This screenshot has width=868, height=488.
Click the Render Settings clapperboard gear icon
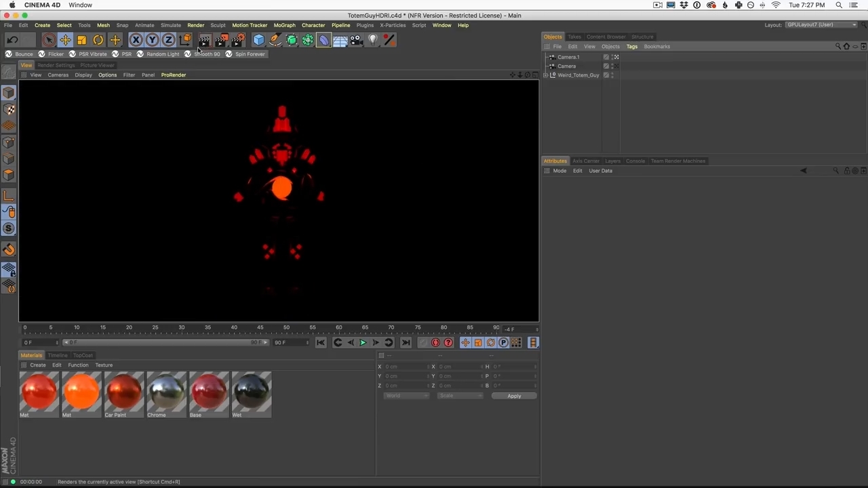[237, 40]
